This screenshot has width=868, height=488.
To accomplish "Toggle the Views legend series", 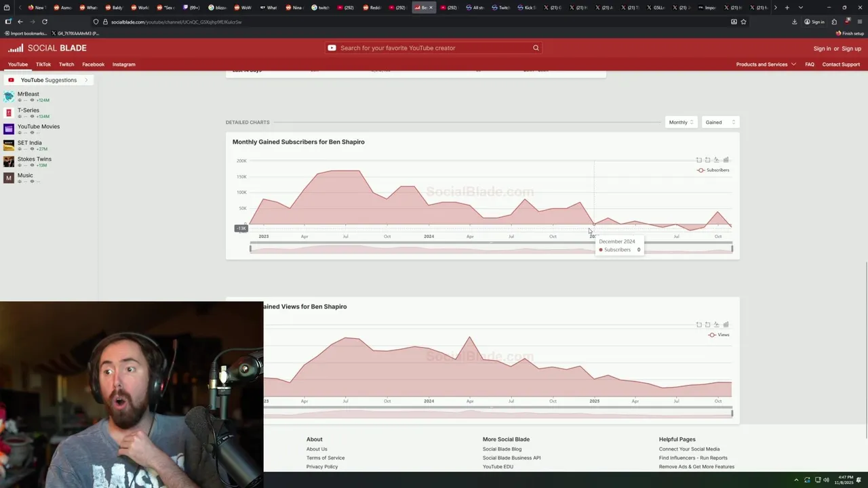I will pyautogui.click(x=719, y=335).
